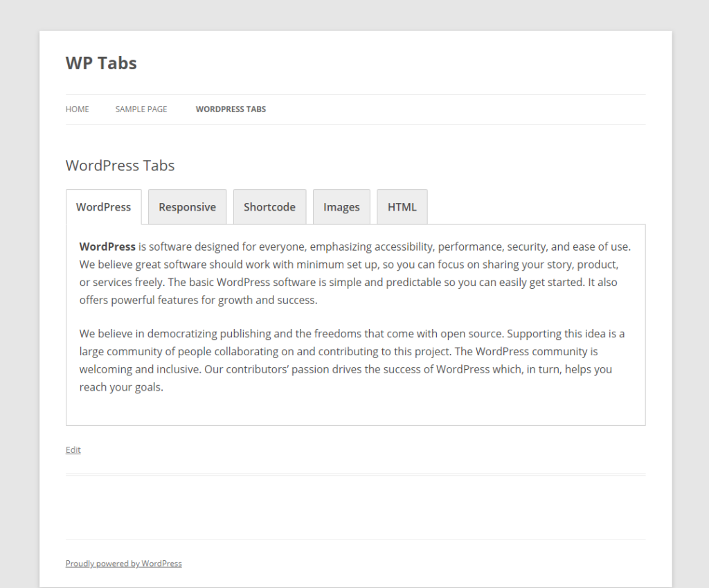Select the Images tab
This screenshot has height=588, width=709.
[x=341, y=206]
